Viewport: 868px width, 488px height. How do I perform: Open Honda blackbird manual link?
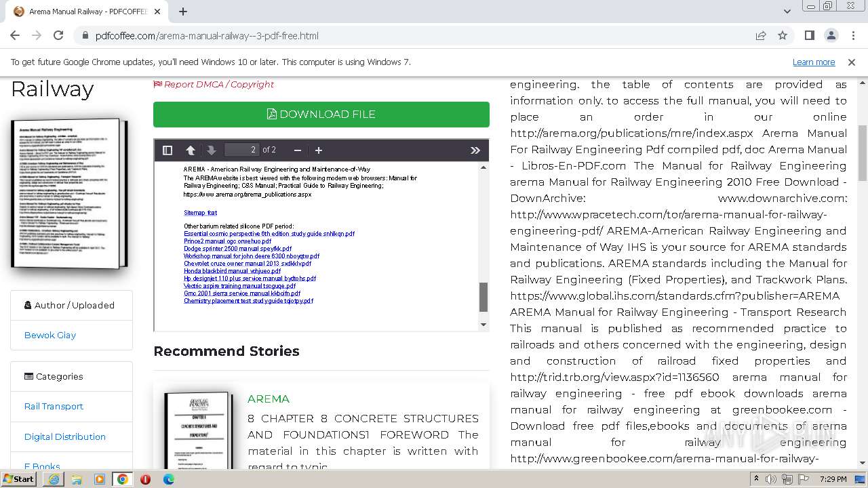click(x=232, y=271)
